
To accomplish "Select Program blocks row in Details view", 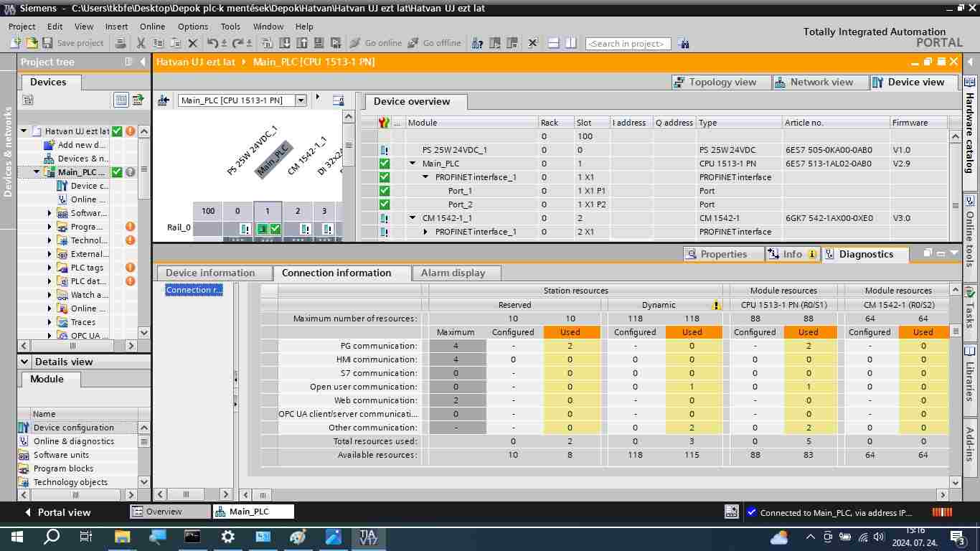I will pyautogui.click(x=78, y=468).
